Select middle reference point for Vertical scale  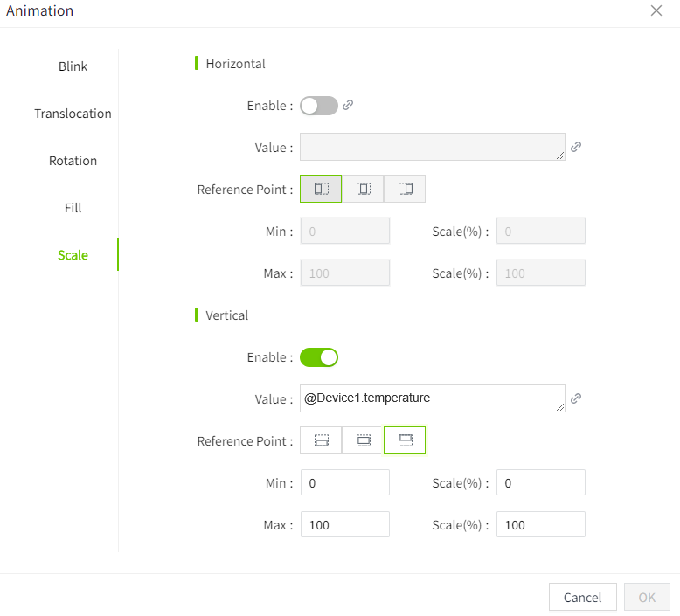363,440
